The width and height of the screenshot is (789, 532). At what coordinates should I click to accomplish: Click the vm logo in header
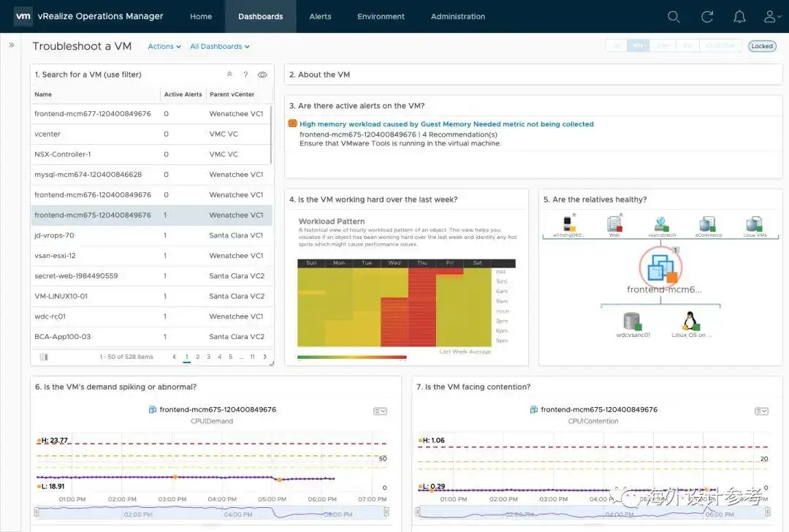point(23,16)
